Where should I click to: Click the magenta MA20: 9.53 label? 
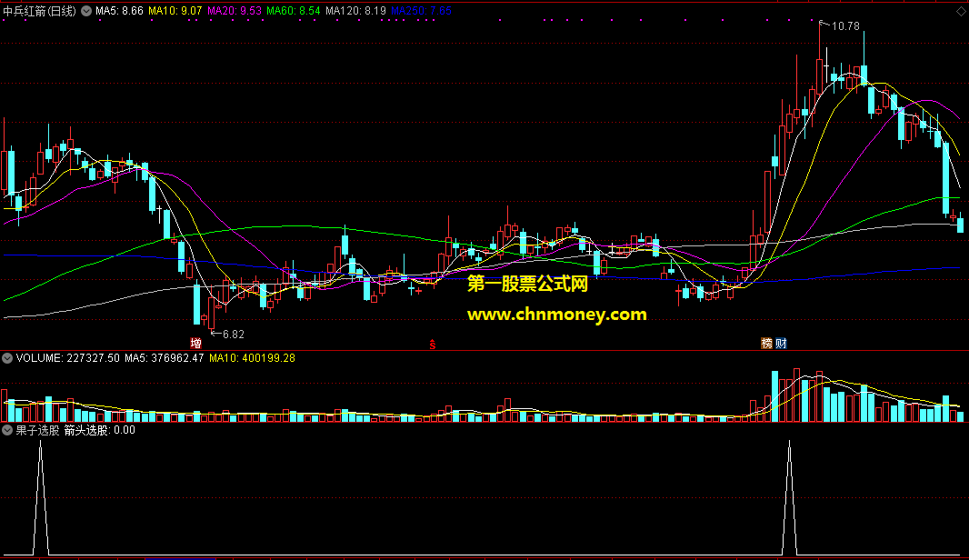coord(235,11)
